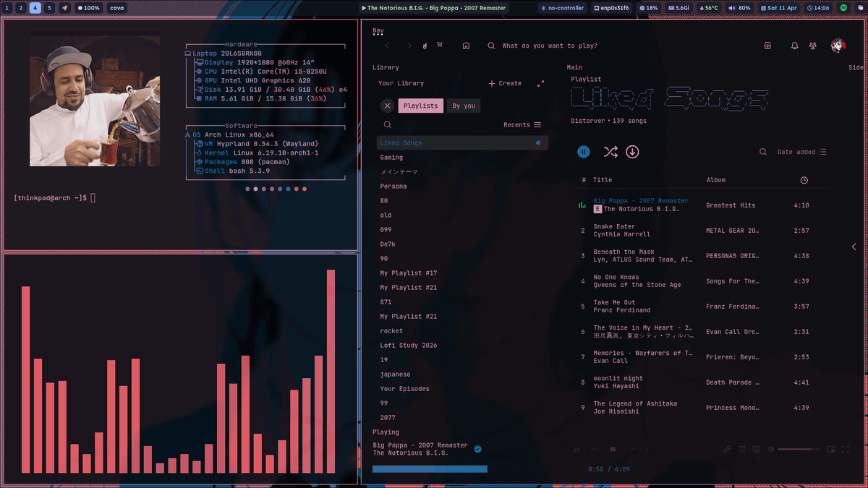868x488 pixels.
Task: Open your profile avatar menu
Action: (838, 45)
